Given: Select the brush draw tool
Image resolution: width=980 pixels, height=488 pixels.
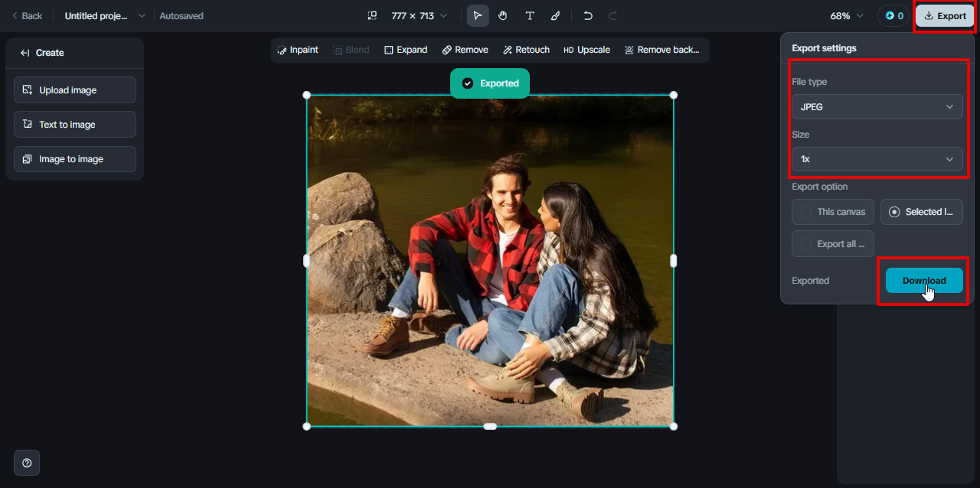Looking at the screenshot, I should pyautogui.click(x=555, y=15).
